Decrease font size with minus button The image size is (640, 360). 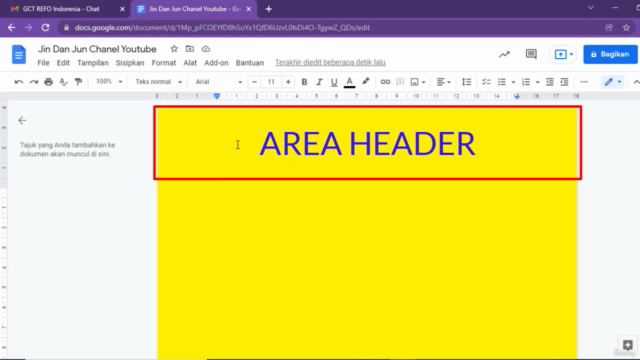click(254, 82)
